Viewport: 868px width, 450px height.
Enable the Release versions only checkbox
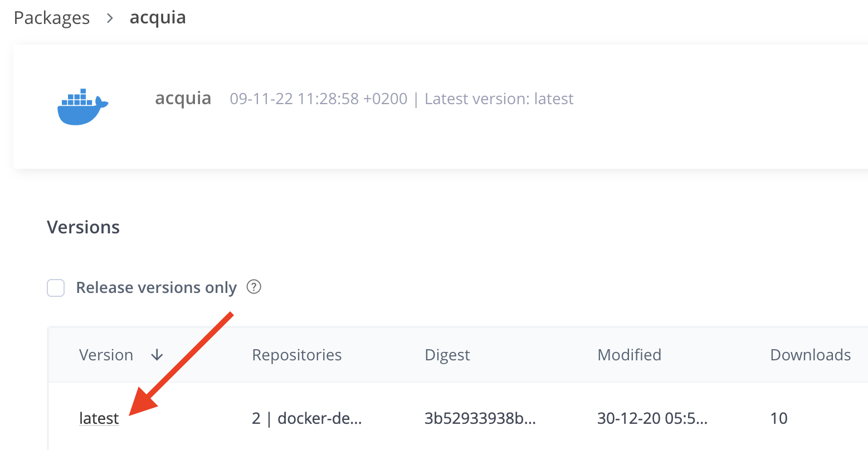pos(56,288)
